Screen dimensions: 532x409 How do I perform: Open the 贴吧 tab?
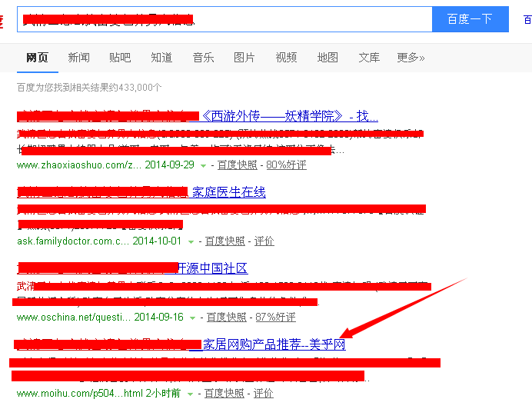pyautogui.click(x=120, y=58)
